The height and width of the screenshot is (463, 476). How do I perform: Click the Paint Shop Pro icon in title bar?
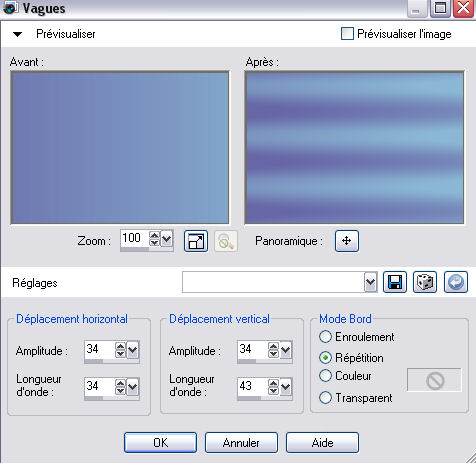[x=9, y=8]
